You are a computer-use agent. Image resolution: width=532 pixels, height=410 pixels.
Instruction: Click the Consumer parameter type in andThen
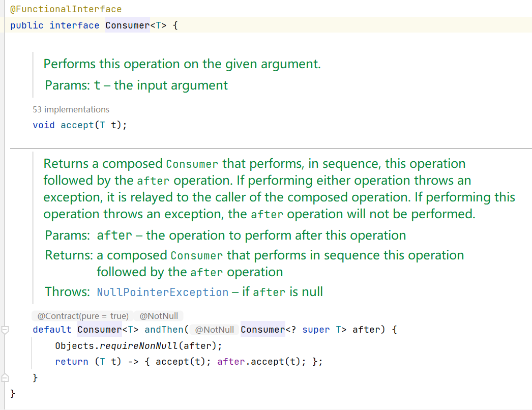pos(262,330)
